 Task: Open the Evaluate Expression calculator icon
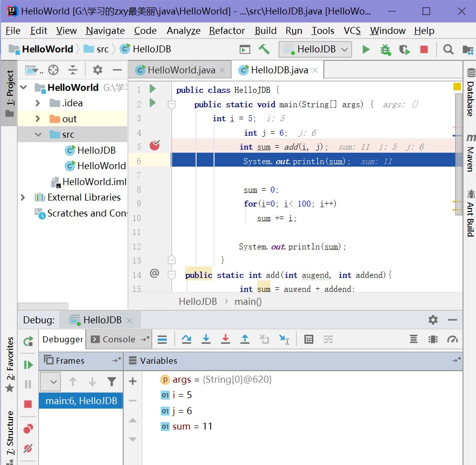pos(309,339)
